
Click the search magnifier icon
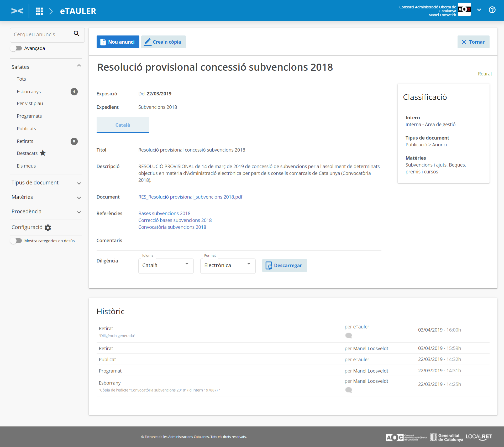pos(77,34)
